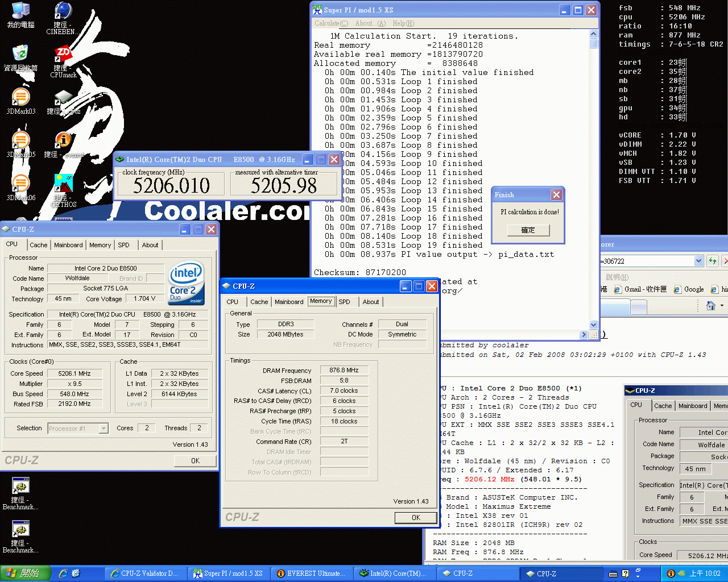This screenshot has width=728, height=582.
Task: Click 確定 in the Finish dialog
Action: pos(528,230)
